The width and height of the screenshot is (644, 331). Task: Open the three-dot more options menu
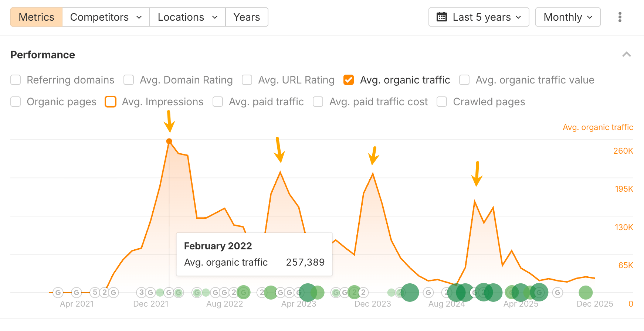point(620,17)
